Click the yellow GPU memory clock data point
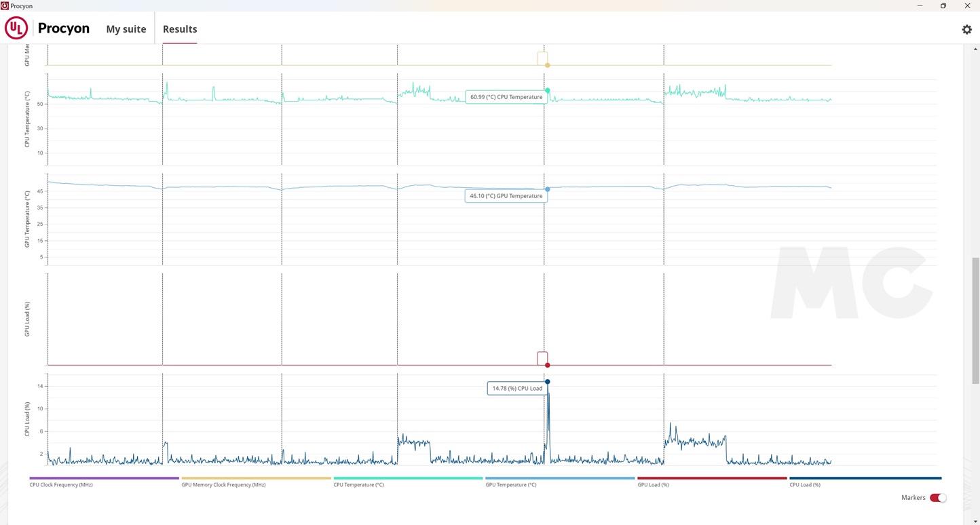Screen dimensions: 980x525 pos(547,65)
